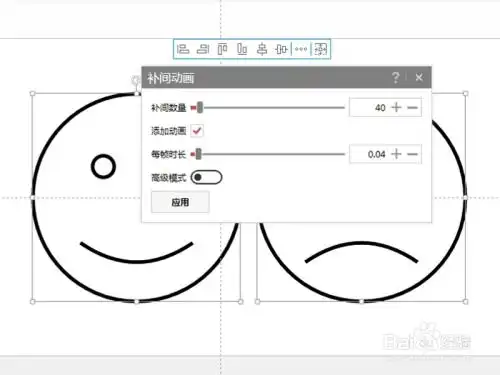Click the 每帧时长 slider handle
Viewport: 500px width, 375px height.
198,154
